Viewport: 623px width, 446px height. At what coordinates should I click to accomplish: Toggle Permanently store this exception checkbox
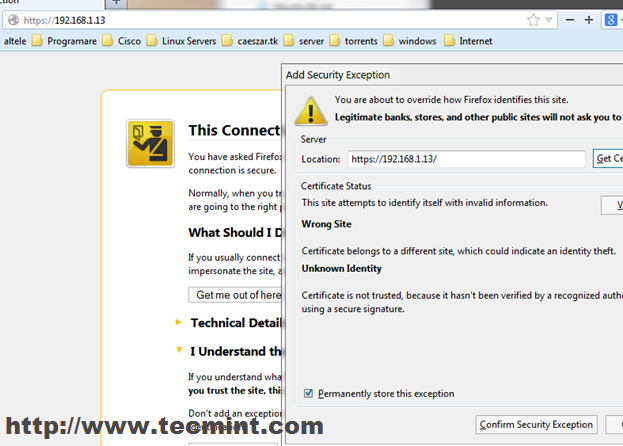(x=308, y=393)
